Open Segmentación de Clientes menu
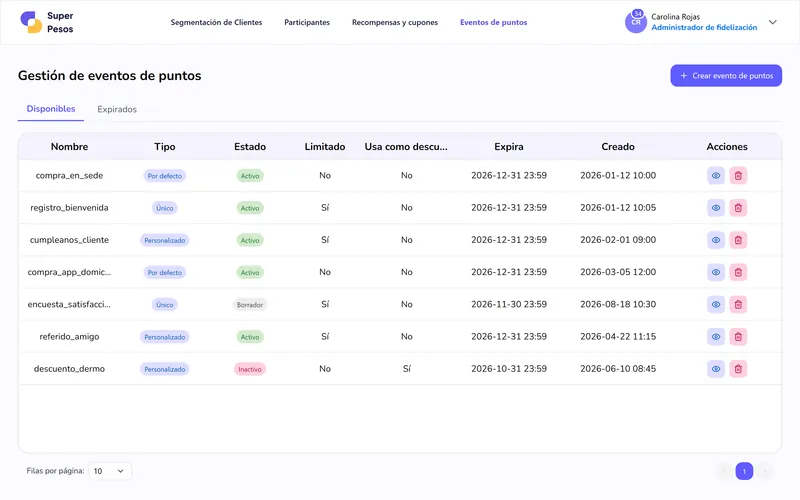The image size is (800, 500). (x=216, y=22)
